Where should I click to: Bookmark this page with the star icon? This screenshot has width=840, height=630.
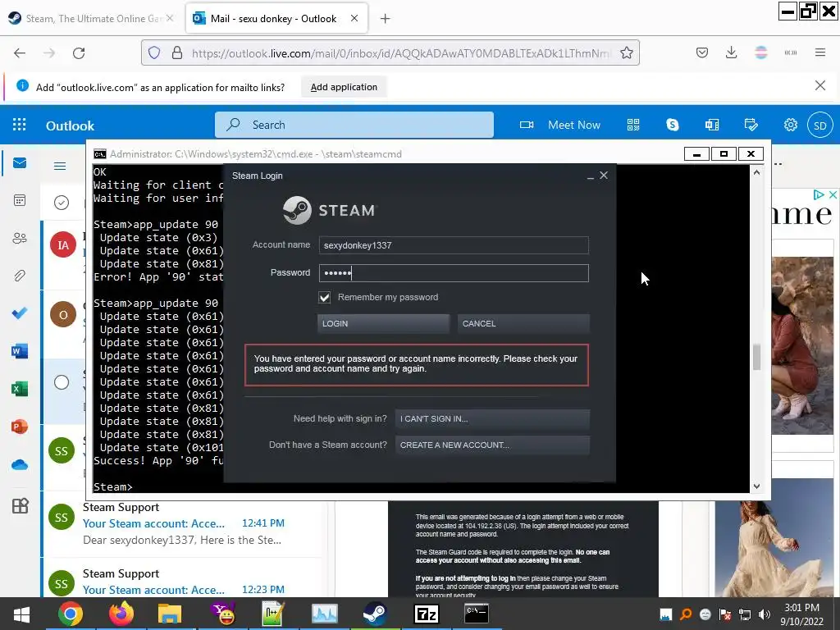(626, 52)
